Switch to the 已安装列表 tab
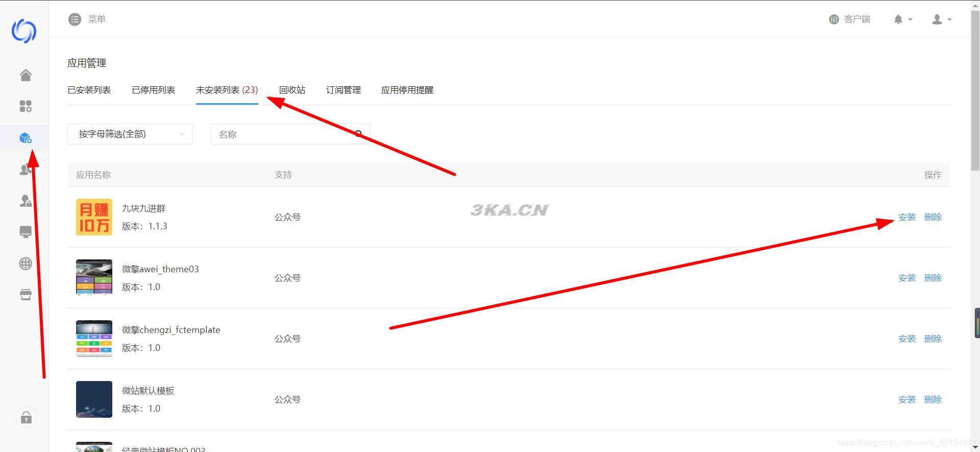The height and width of the screenshot is (452, 980). [89, 90]
